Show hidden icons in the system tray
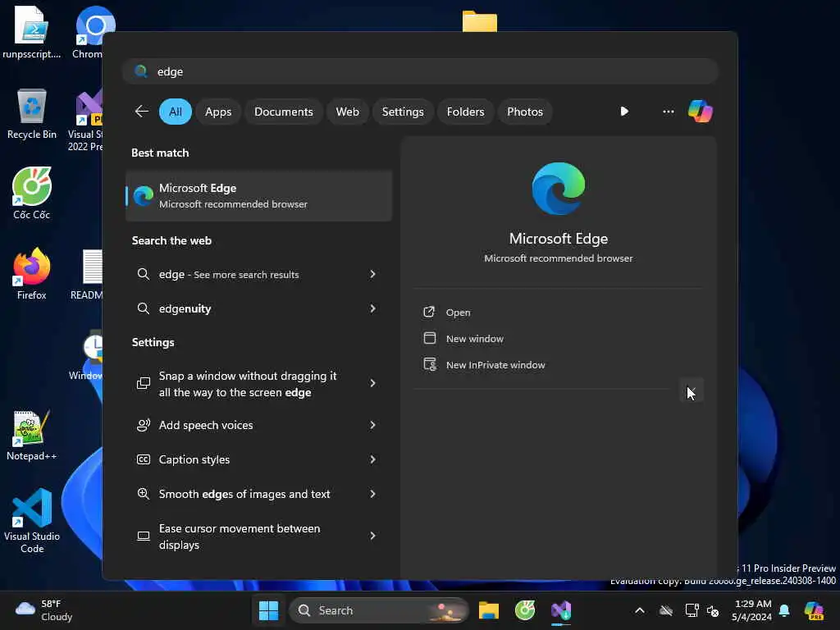Image resolution: width=840 pixels, height=630 pixels. coord(640,610)
